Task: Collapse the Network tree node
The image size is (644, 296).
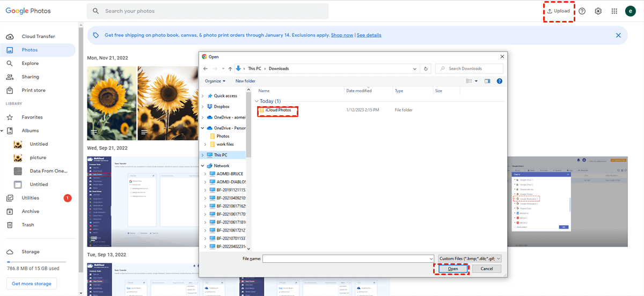Action: click(x=202, y=166)
